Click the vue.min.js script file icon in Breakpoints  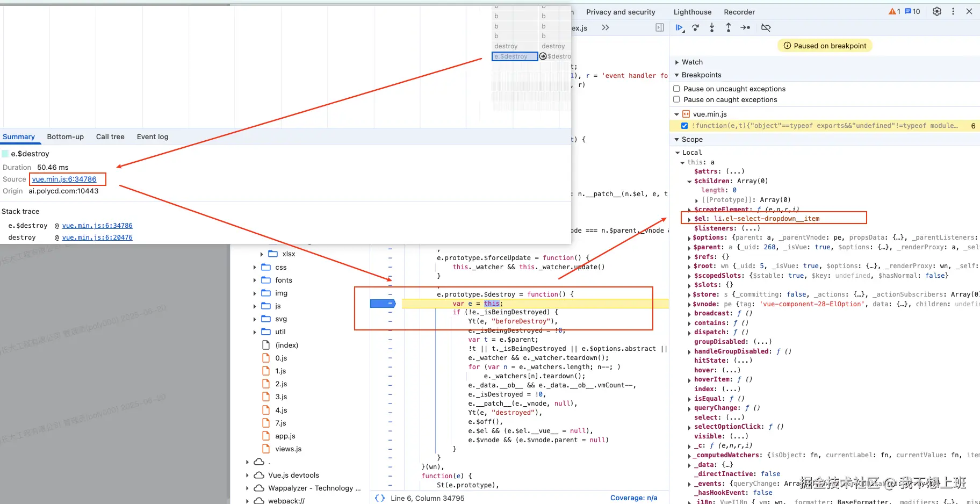(686, 114)
